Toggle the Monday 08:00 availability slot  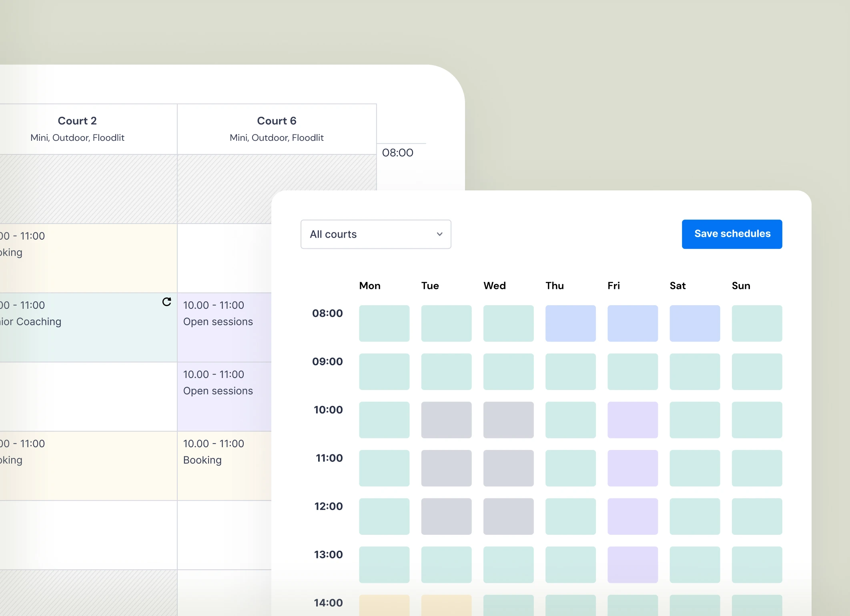click(384, 323)
